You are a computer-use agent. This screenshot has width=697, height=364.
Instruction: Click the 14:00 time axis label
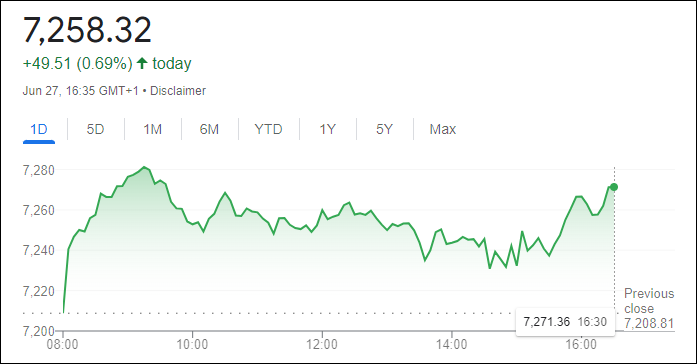coord(451,344)
